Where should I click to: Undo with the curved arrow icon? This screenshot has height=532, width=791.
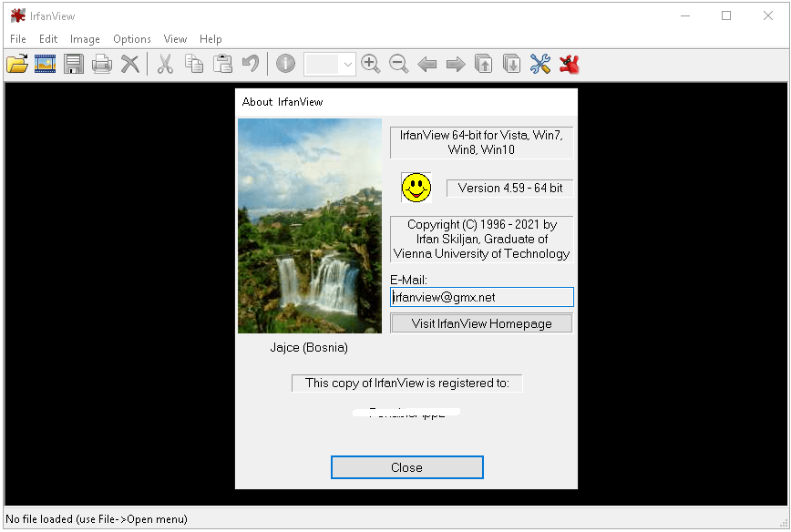[251, 64]
